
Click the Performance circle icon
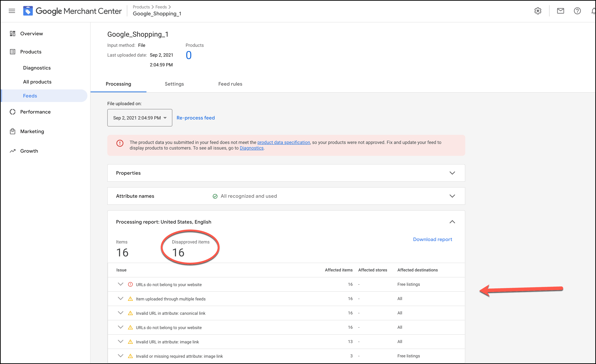pyautogui.click(x=13, y=112)
